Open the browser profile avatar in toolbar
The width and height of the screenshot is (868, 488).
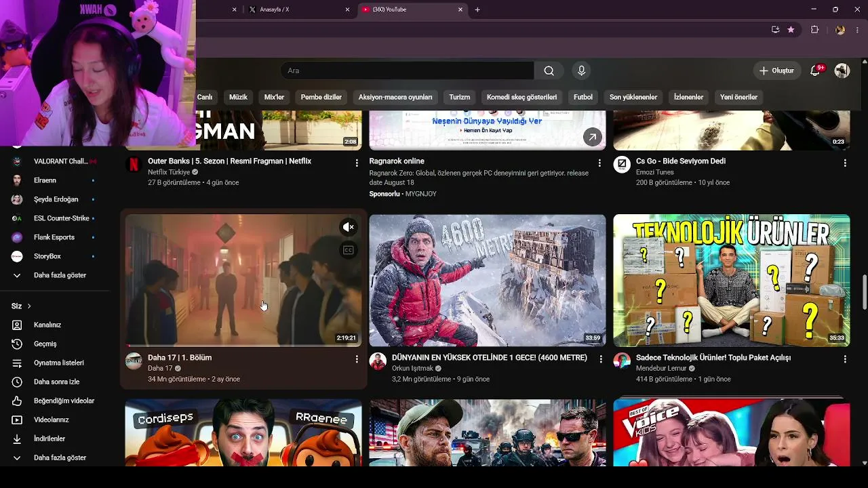[840, 30]
